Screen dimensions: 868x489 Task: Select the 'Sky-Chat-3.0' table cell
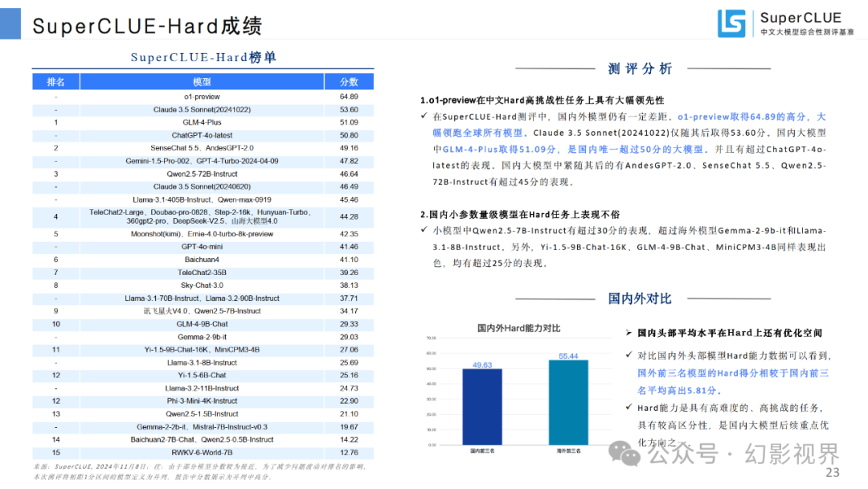(202, 286)
